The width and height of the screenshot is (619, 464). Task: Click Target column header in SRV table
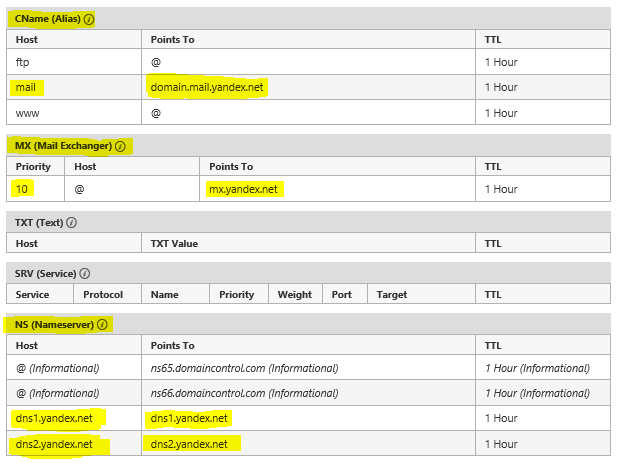pos(392,295)
